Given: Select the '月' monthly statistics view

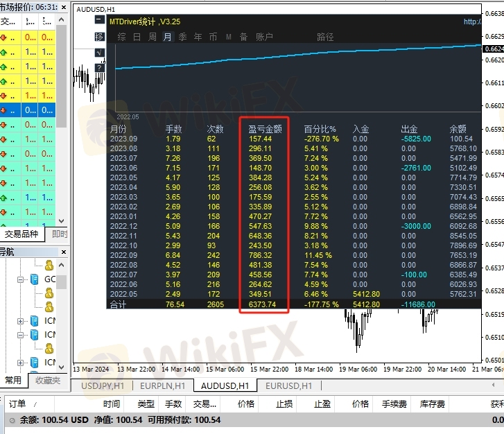Looking at the screenshot, I should [x=167, y=37].
